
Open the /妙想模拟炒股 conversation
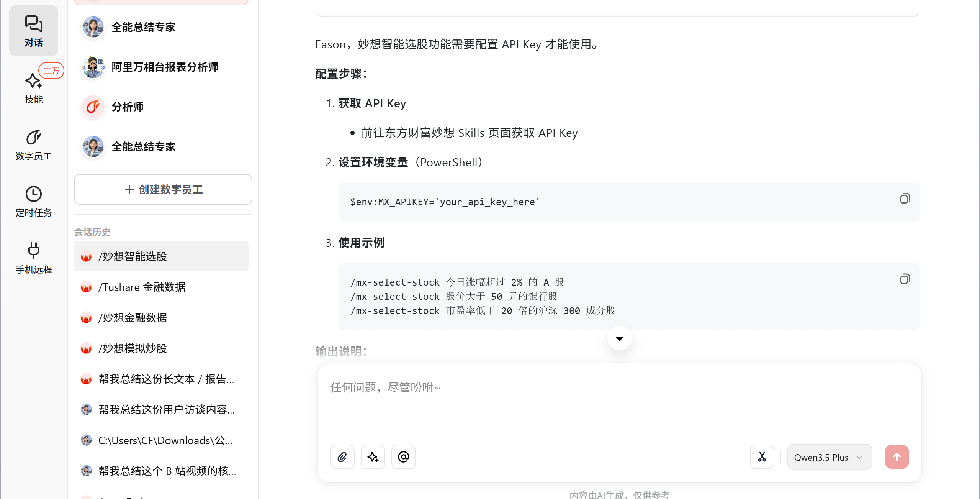(161, 348)
